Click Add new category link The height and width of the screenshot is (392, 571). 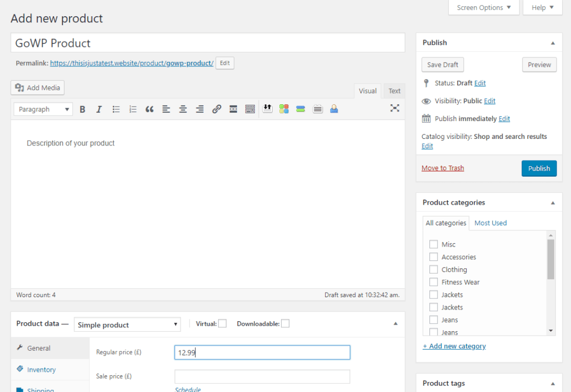tap(454, 346)
